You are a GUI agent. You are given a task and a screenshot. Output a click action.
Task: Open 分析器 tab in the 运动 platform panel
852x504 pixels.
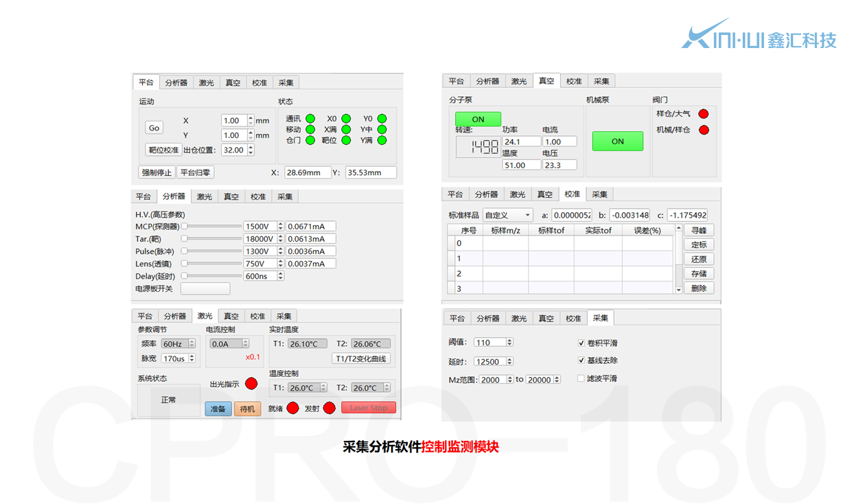coord(176,82)
